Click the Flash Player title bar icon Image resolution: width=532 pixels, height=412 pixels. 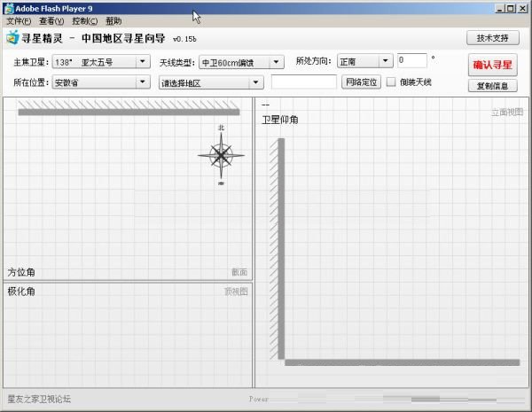tap(8, 9)
